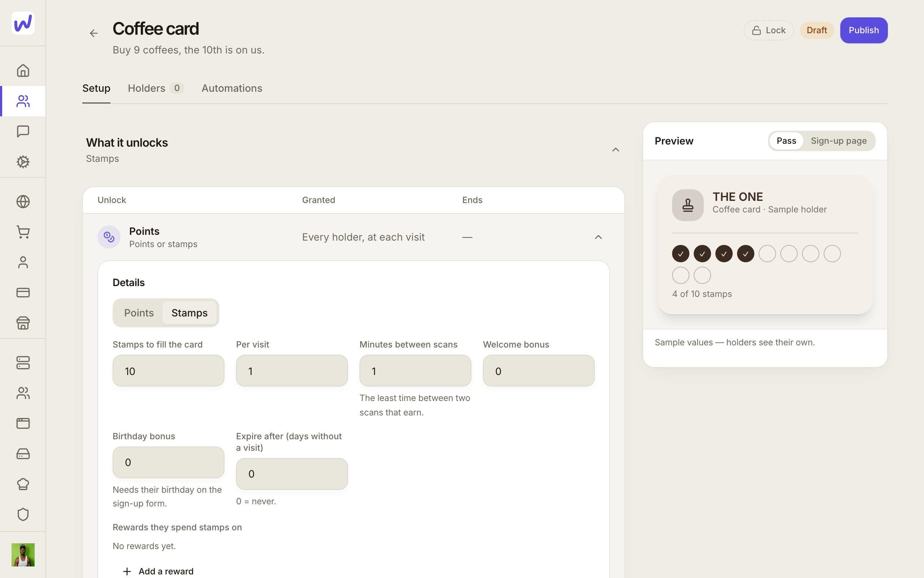Open the gear settings icon in the sidebar
Image resolution: width=924 pixels, height=578 pixels.
click(x=23, y=162)
